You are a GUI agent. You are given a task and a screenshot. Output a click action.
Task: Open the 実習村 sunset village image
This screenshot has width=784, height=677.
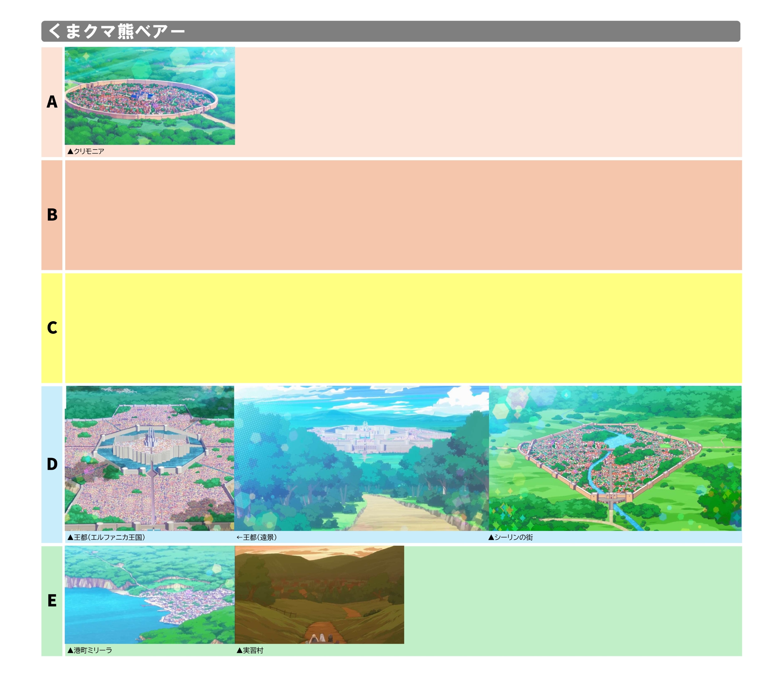coord(319,595)
